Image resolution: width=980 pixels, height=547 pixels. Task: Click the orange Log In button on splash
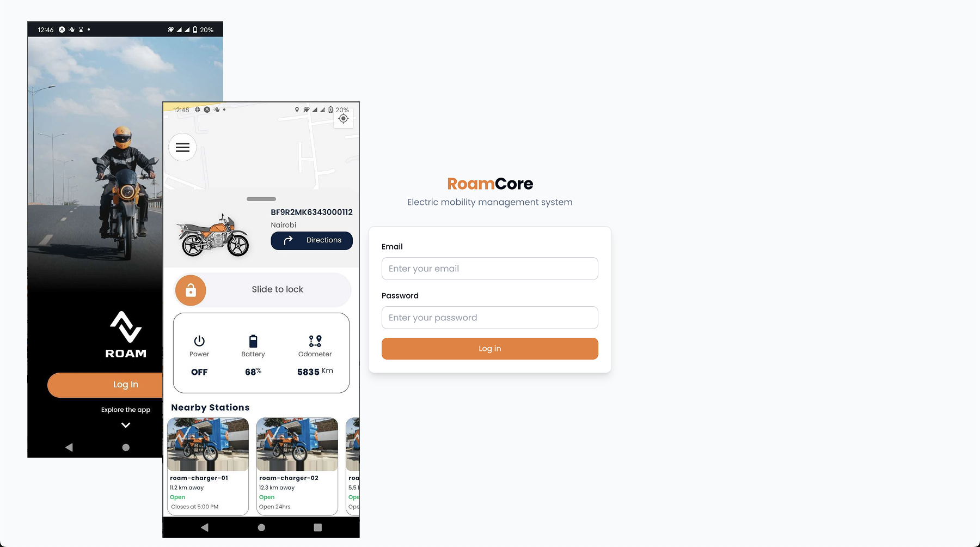[x=105, y=385]
